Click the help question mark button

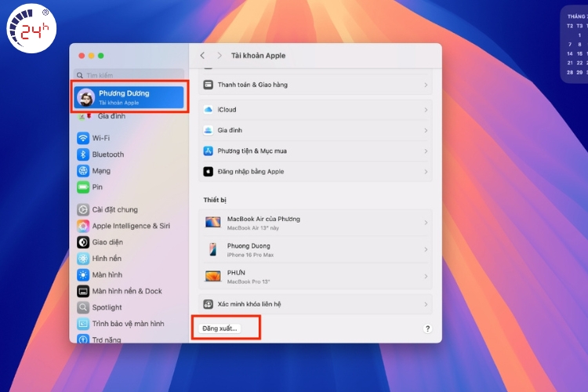pyautogui.click(x=427, y=328)
